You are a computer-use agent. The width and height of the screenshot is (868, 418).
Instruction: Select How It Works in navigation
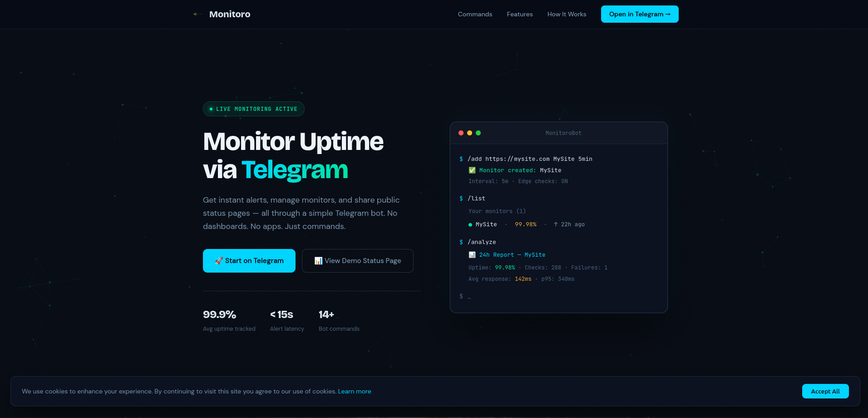pyautogui.click(x=567, y=14)
